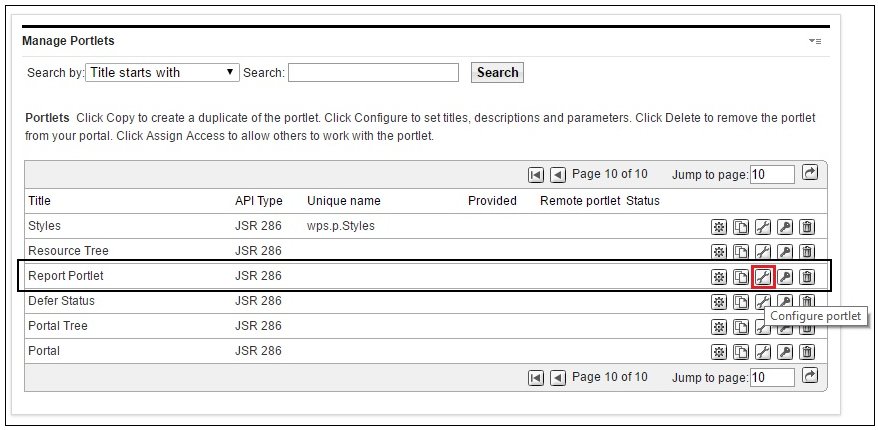Screen dimensions: 878x430
Task: Copy the Resource Tree portlet
Action: tap(741, 252)
